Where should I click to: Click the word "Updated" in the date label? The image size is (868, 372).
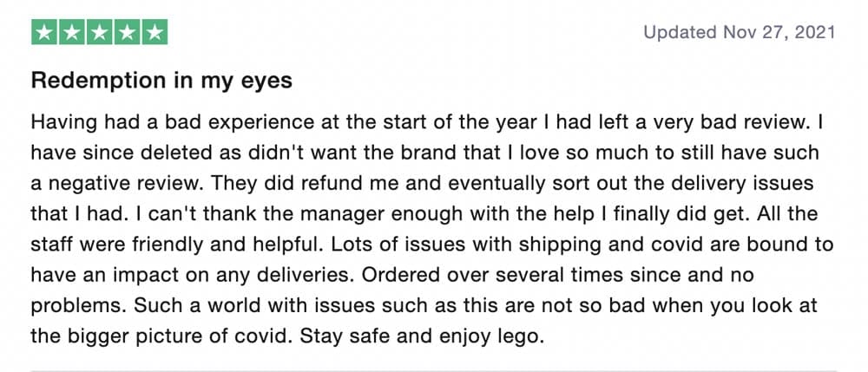click(680, 33)
